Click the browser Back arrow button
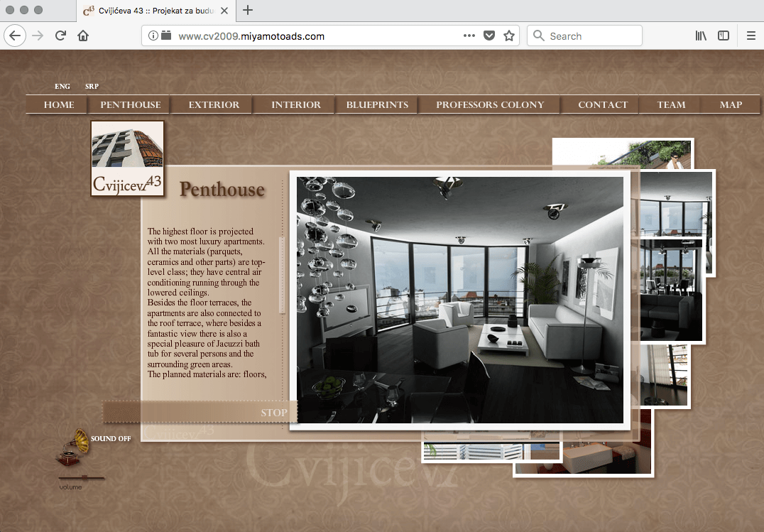This screenshot has height=532, width=764. [16, 36]
